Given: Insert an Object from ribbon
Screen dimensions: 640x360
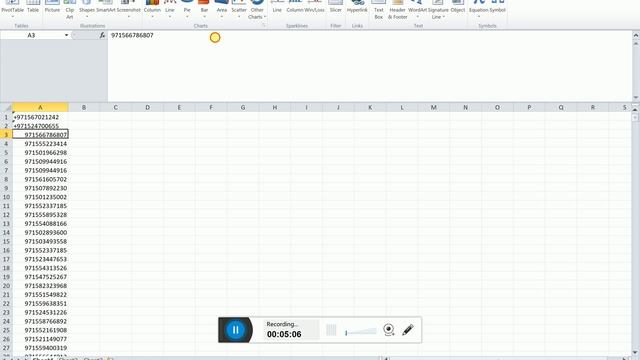Looking at the screenshot, I should [458, 7].
